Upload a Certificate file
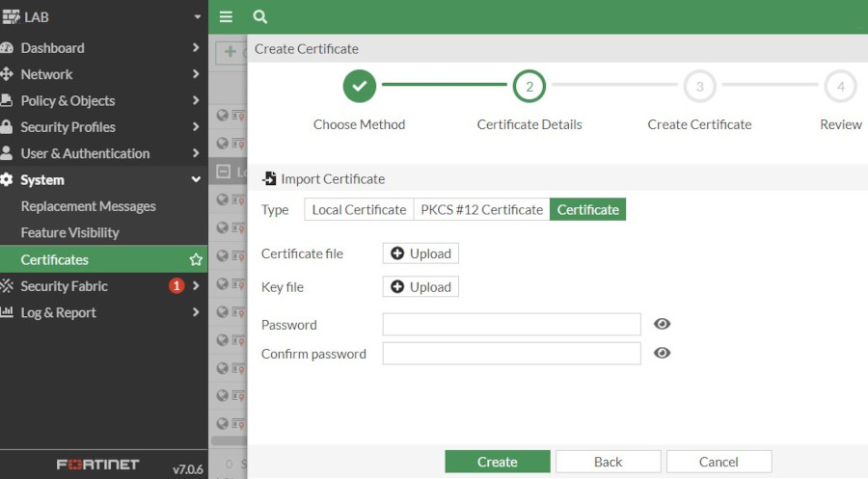The width and height of the screenshot is (868, 479). (x=420, y=253)
